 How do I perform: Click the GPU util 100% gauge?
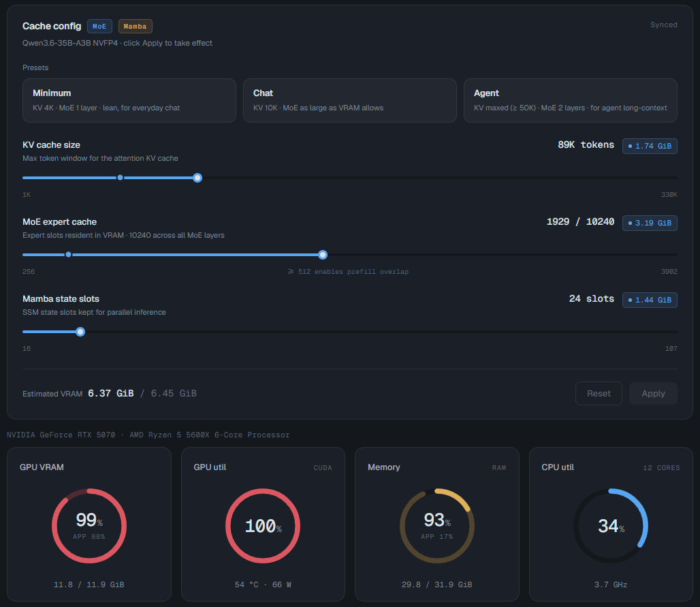point(263,526)
